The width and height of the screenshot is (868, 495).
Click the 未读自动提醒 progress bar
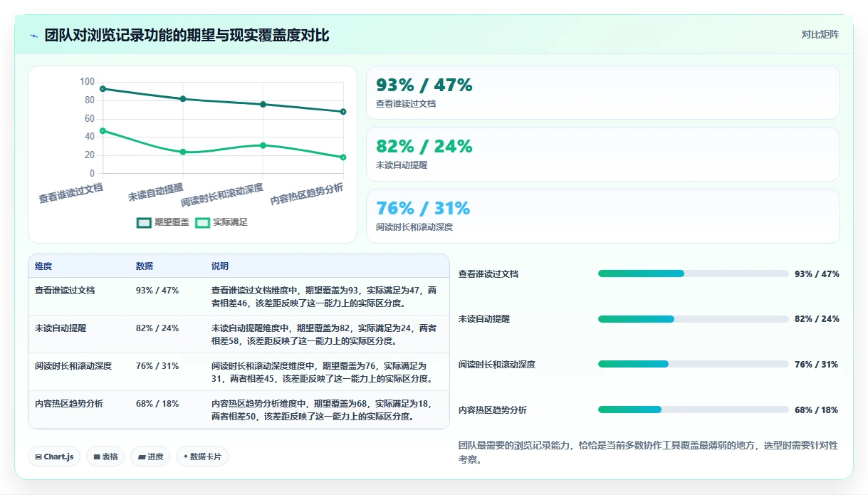(694, 319)
